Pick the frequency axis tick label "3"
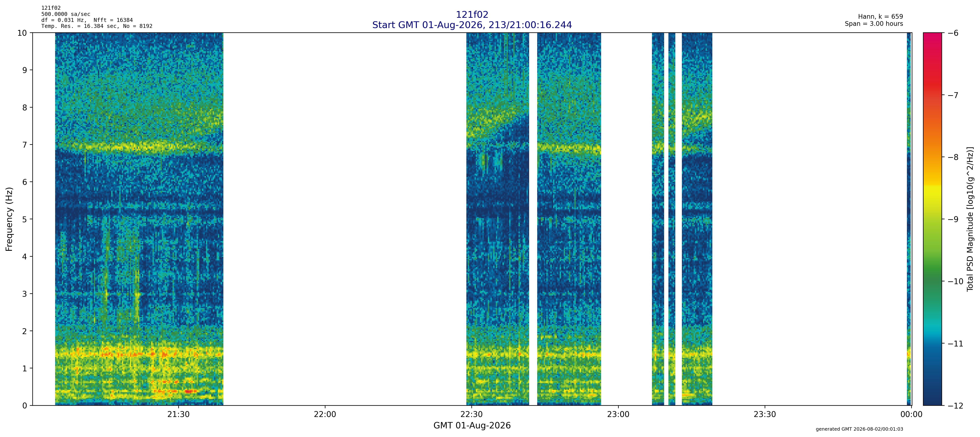980x437 pixels. (x=25, y=294)
